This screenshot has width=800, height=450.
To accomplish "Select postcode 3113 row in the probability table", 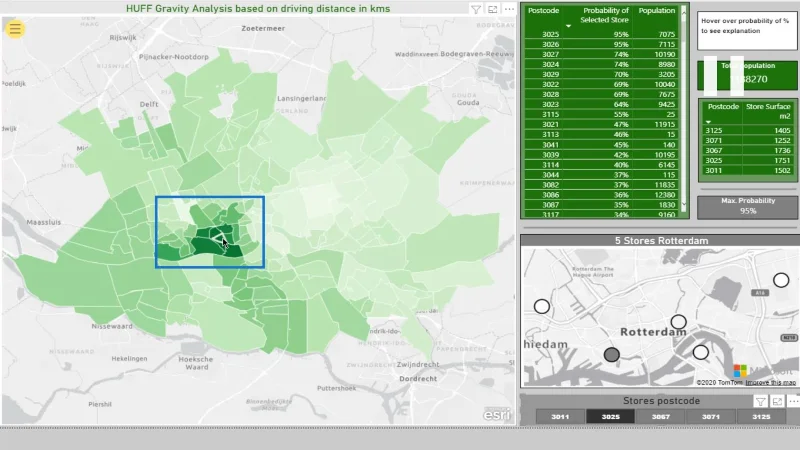I will click(x=601, y=134).
